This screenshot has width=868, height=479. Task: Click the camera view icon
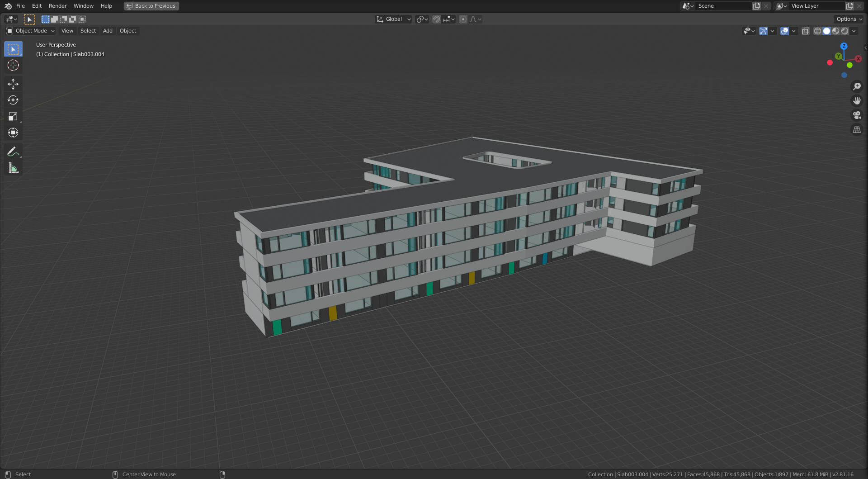857,115
